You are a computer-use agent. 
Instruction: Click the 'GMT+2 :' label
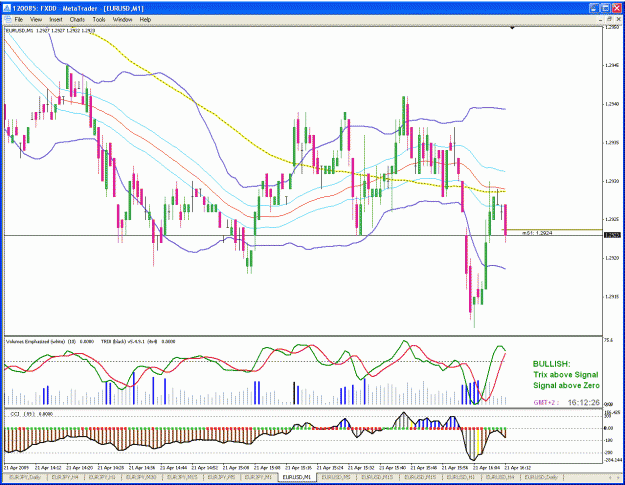pos(546,403)
